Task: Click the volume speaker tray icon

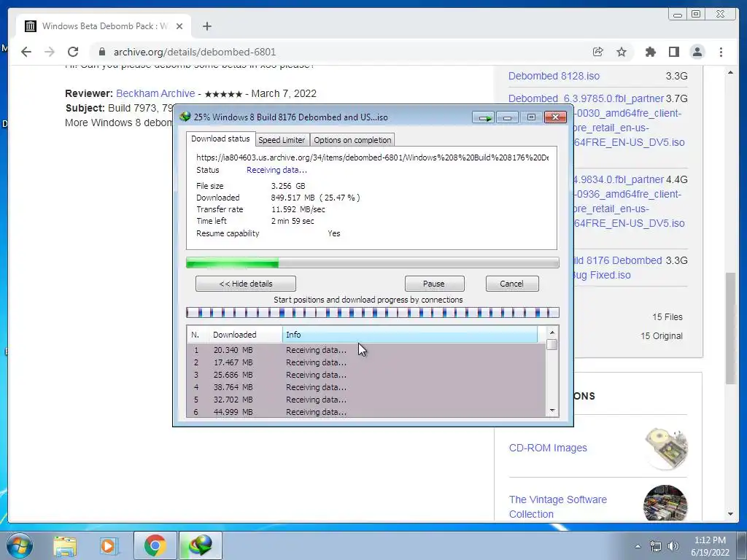Action: 673,546
